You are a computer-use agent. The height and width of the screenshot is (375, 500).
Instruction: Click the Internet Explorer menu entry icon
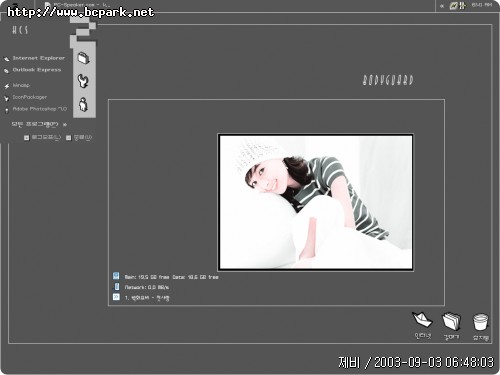coord(6,59)
